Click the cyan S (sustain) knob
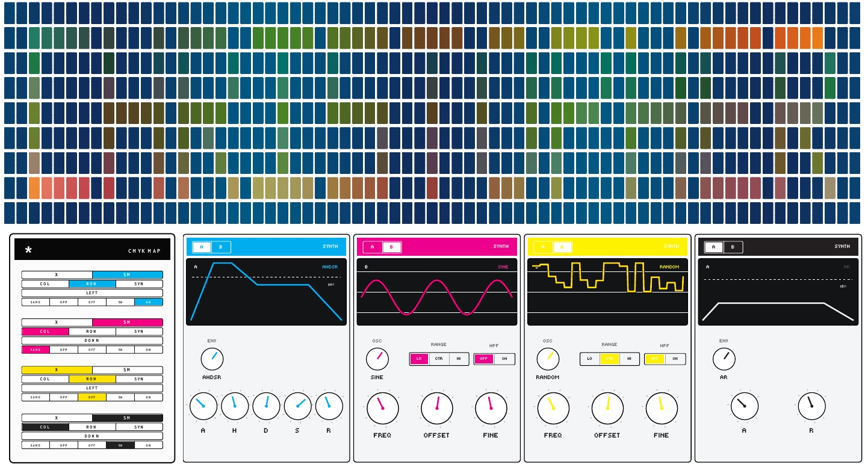 point(298,406)
